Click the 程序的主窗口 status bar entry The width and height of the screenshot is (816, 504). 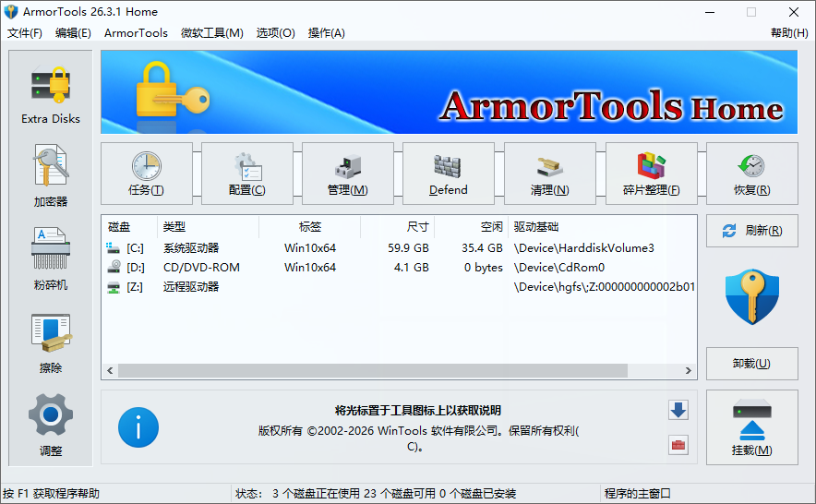(637, 494)
